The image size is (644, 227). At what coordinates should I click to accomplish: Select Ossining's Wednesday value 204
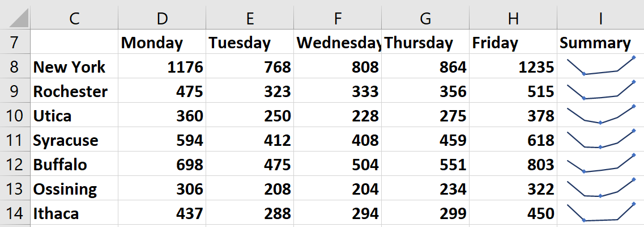pyautogui.click(x=338, y=189)
